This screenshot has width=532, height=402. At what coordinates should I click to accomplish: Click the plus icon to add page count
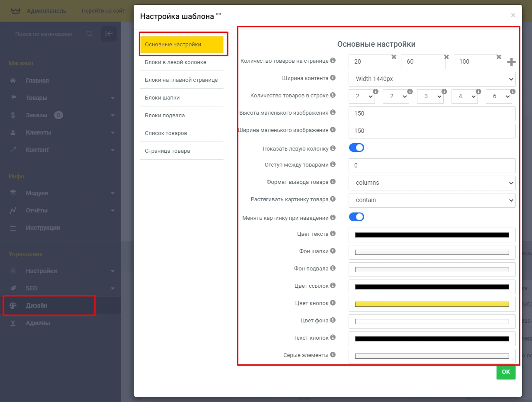[x=511, y=62]
